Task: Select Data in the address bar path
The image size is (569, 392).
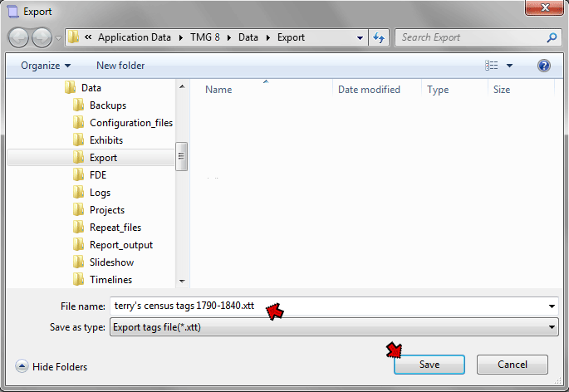Action: [248, 37]
